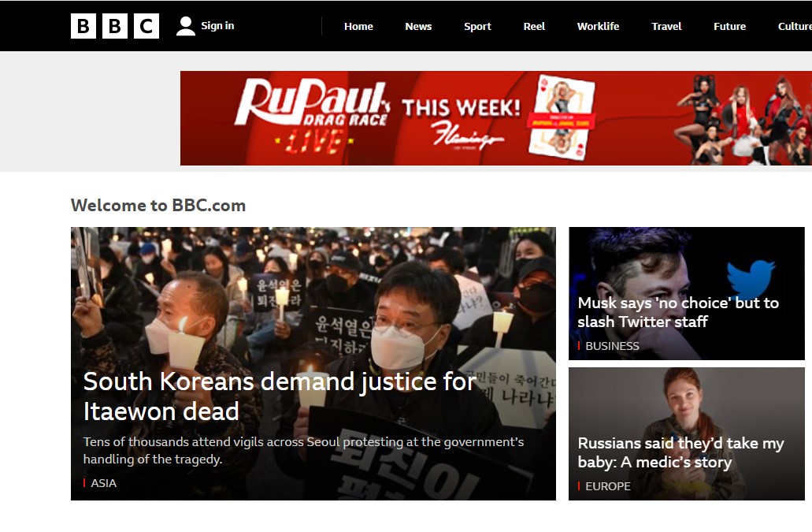Image resolution: width=812 pixels, height=532 pixels.
Task: Open the Culture section
Action: coord(795,27)
